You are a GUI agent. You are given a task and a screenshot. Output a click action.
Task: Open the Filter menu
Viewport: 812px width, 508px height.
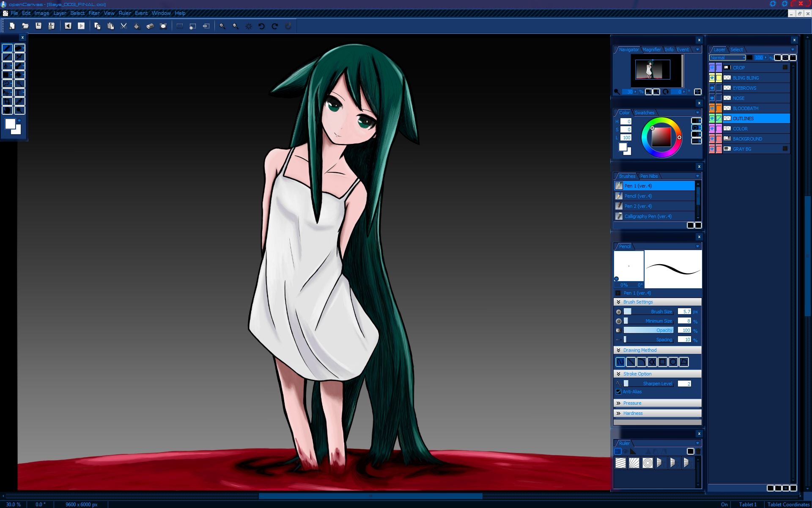coord(94,13)
